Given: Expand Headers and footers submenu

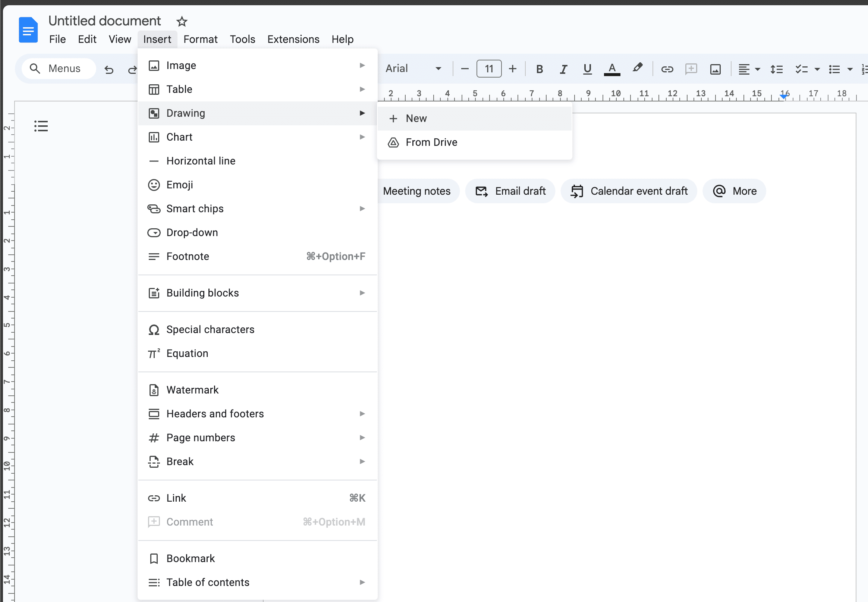Looking at the screenshot, I should pyautogui.click(x=258, y=414).
